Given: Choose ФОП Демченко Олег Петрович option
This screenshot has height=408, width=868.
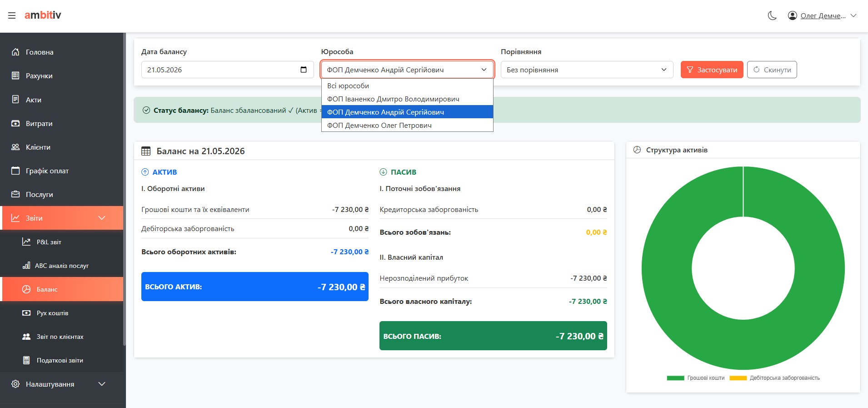Looking at the screenshot, I should [x=407, y=125].
